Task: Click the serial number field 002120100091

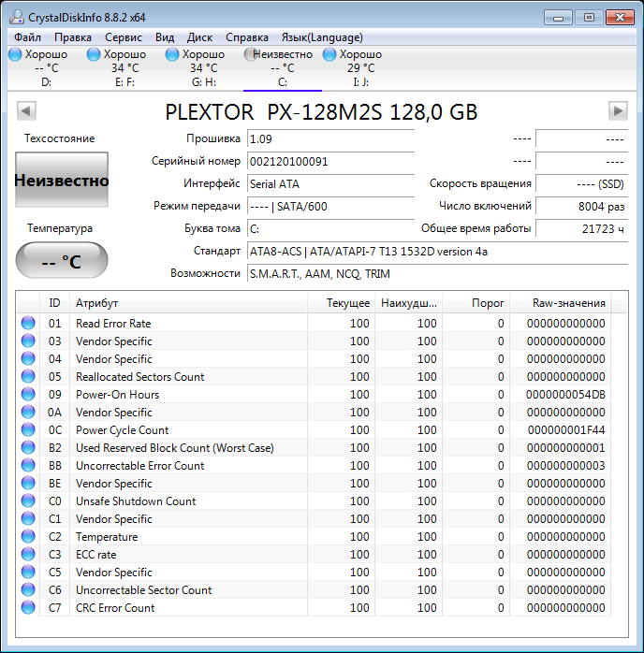Action: coord(330,162)
